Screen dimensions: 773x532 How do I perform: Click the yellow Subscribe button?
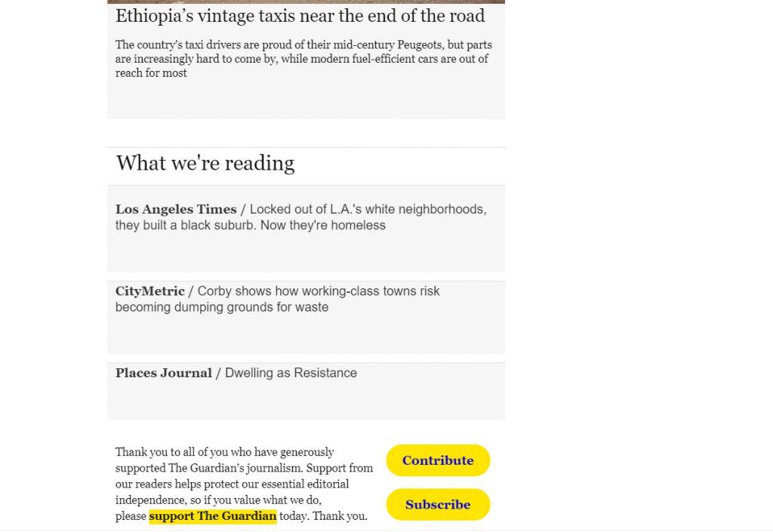tap(439, 504)
